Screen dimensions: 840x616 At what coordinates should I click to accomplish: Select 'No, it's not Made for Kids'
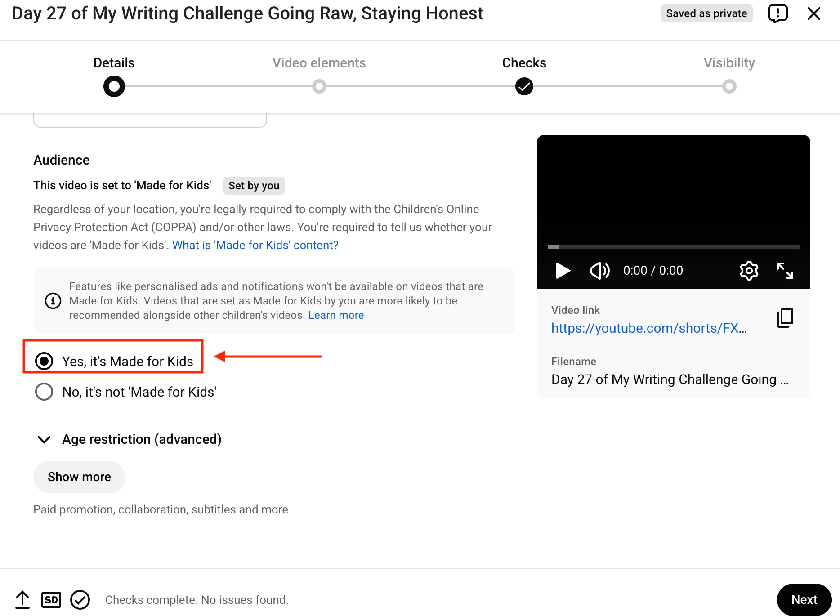44,392
